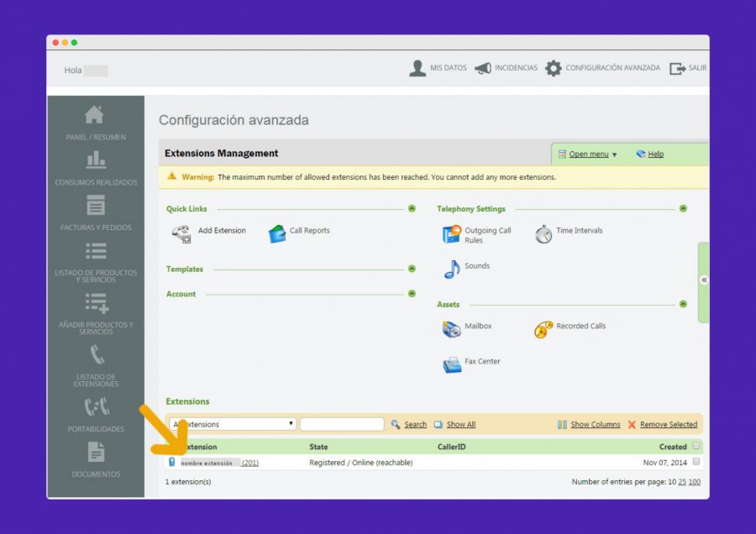Click the Show All link
756x534 pixels.
(461, 425)
